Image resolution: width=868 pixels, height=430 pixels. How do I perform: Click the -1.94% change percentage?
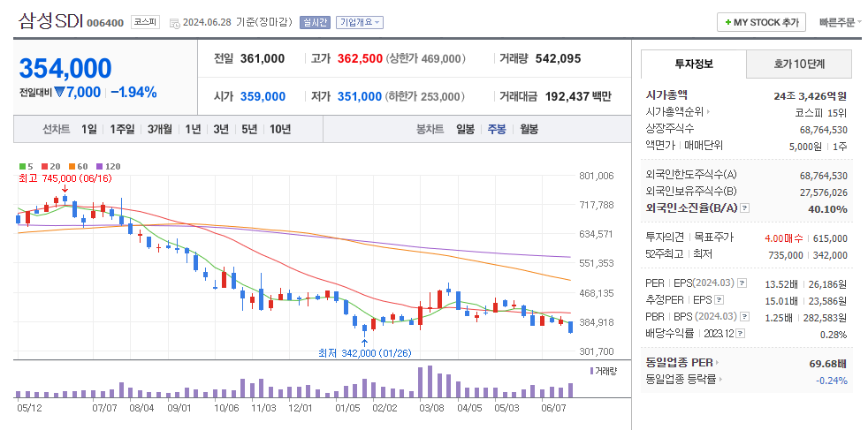(133, 93)
